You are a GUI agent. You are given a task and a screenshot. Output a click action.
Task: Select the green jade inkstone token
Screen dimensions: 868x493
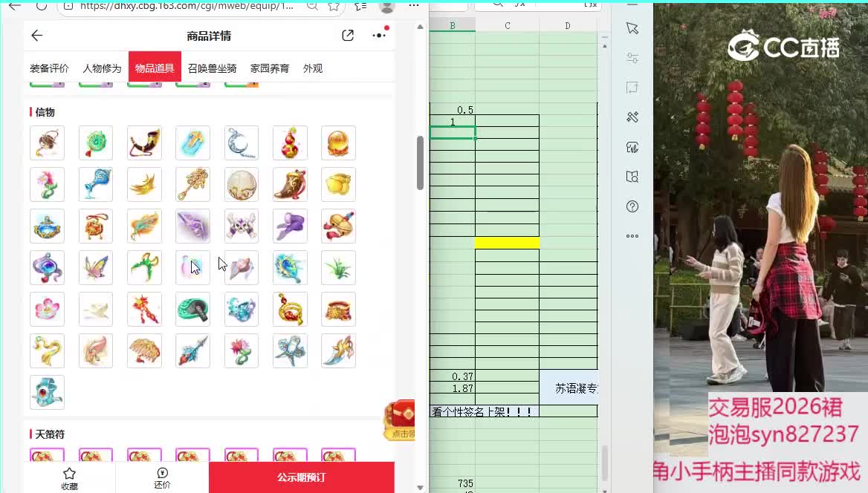(x=192, y=310)
